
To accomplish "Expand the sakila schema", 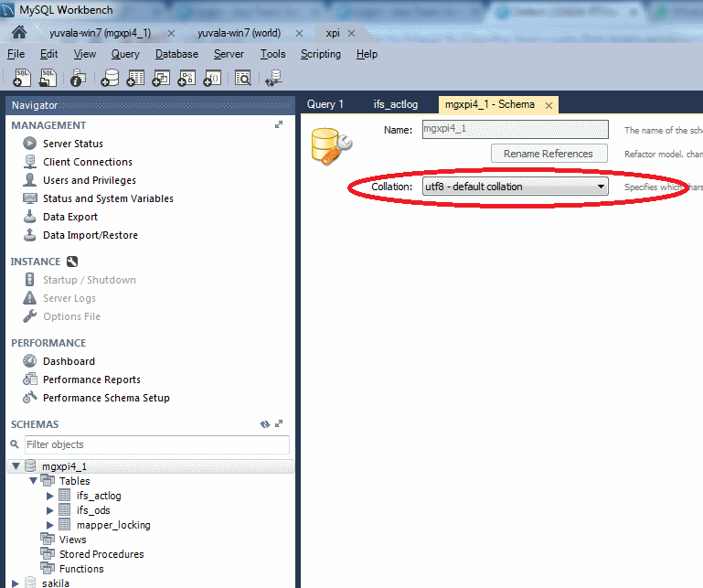I will [x=16, y=583].
